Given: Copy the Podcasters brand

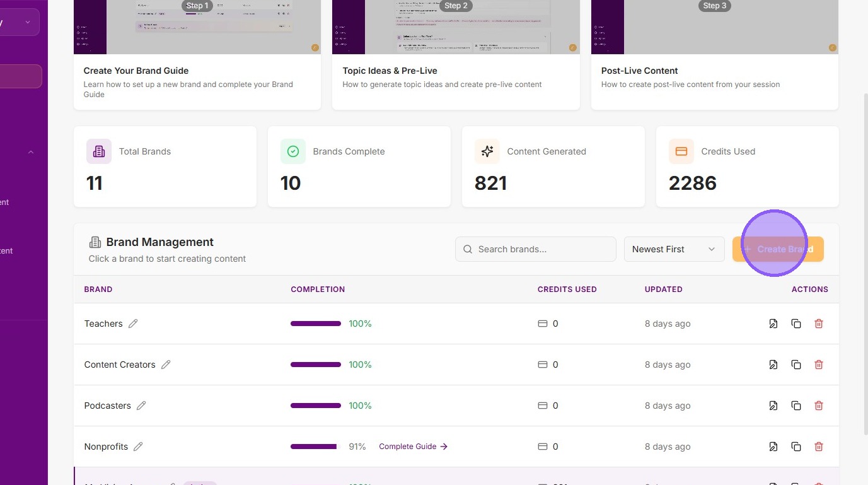Looking at the screenshot, I should (796, 406).
